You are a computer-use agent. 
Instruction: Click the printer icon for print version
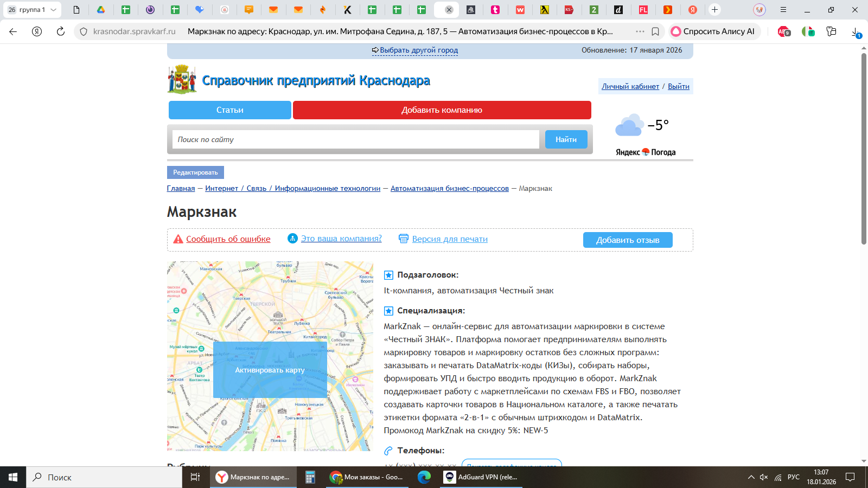[404, 239]
